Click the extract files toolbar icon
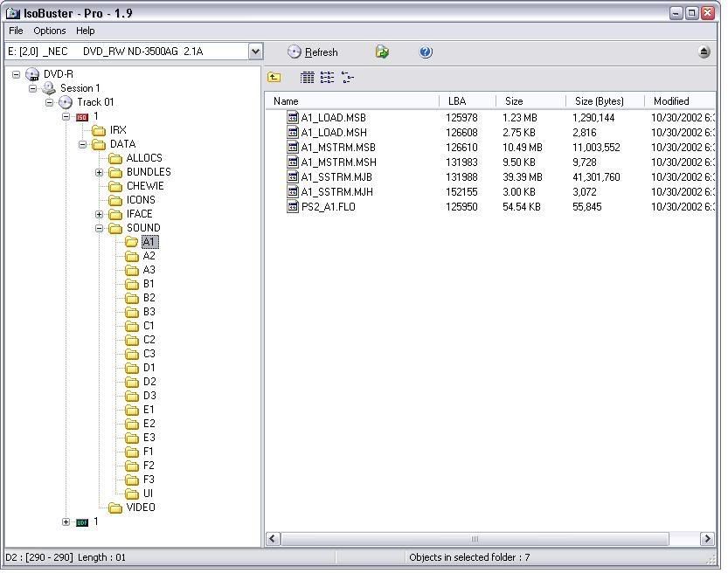Image resolution: width=728 pixels, height=580 pixels. (x=382, y=52)
